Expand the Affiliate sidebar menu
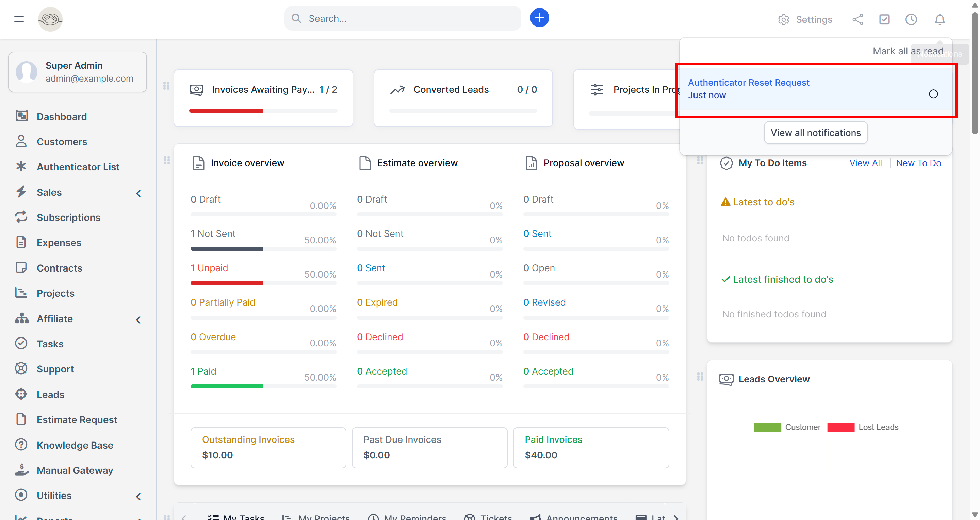The width and height of the screenshot is (980, 520). tap(138, 320)
